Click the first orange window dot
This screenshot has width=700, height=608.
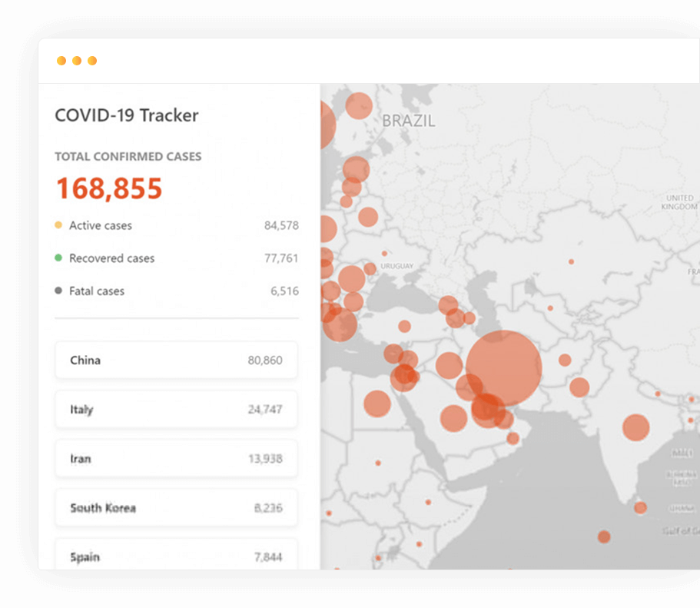pyautogui.click(x=61, y=61)
